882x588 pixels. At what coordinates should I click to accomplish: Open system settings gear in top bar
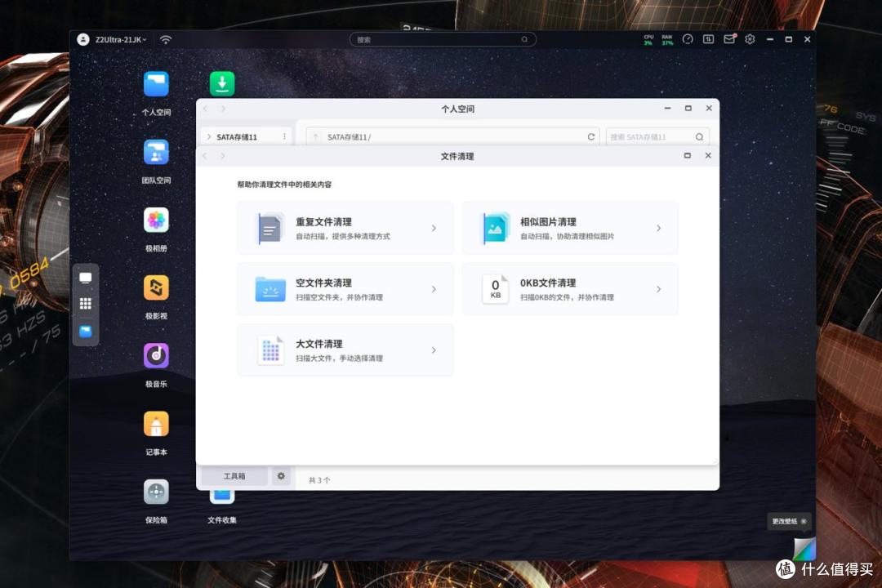(750, 39)
